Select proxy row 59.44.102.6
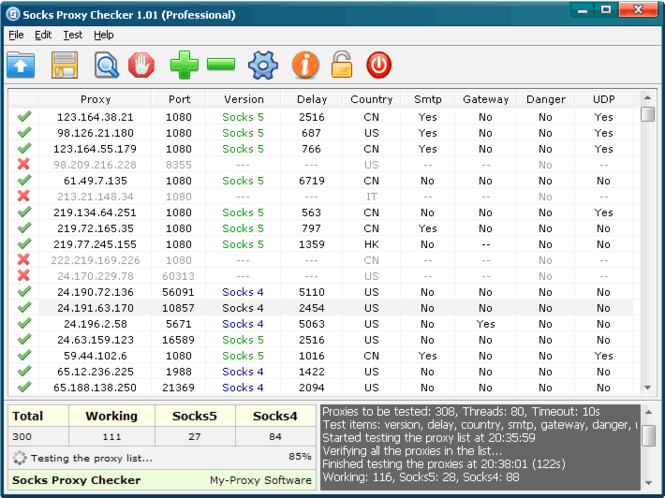 [x=321, y=355]
